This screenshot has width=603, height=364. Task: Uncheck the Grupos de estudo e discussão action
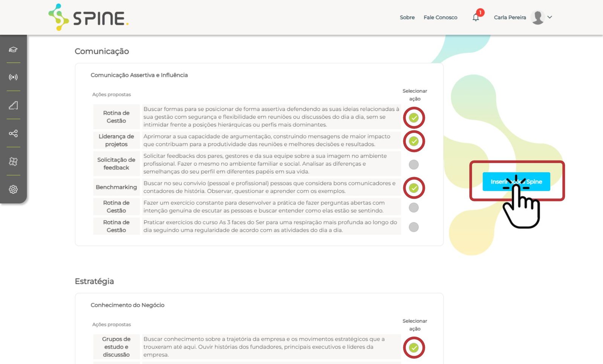coord(414,348)
